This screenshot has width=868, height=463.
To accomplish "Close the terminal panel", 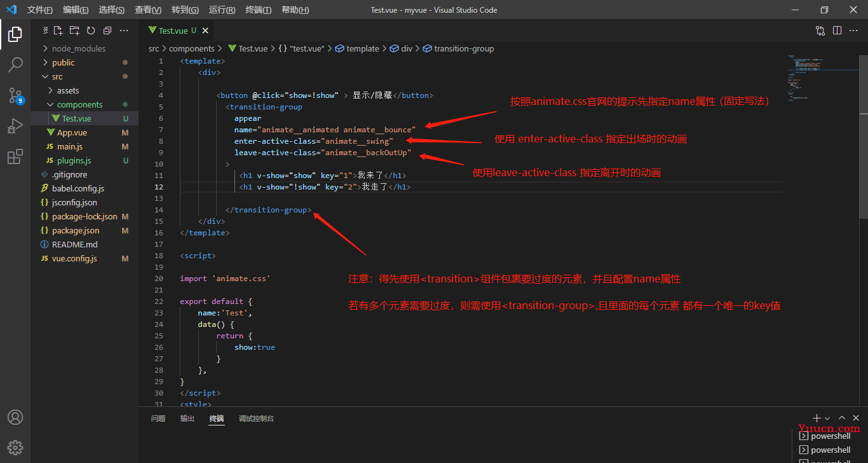I will point(856,418).
